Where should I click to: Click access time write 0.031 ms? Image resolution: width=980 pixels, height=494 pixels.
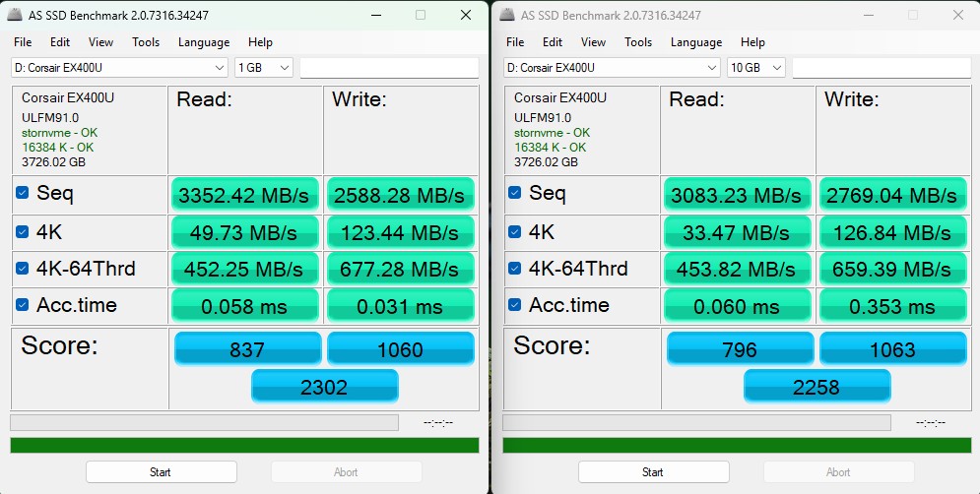(401, 305)
